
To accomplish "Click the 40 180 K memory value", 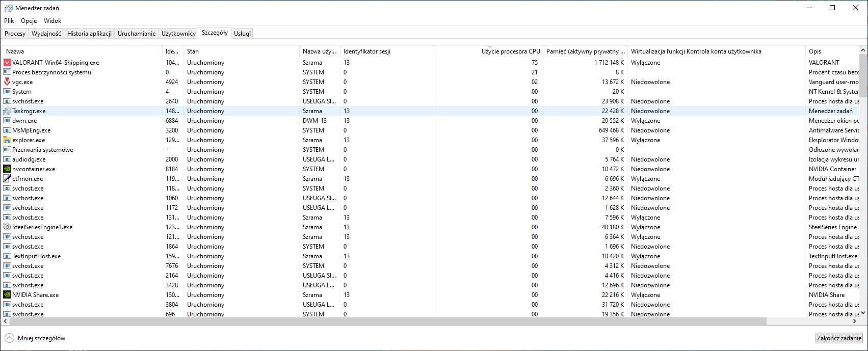I will pos(613,227).
